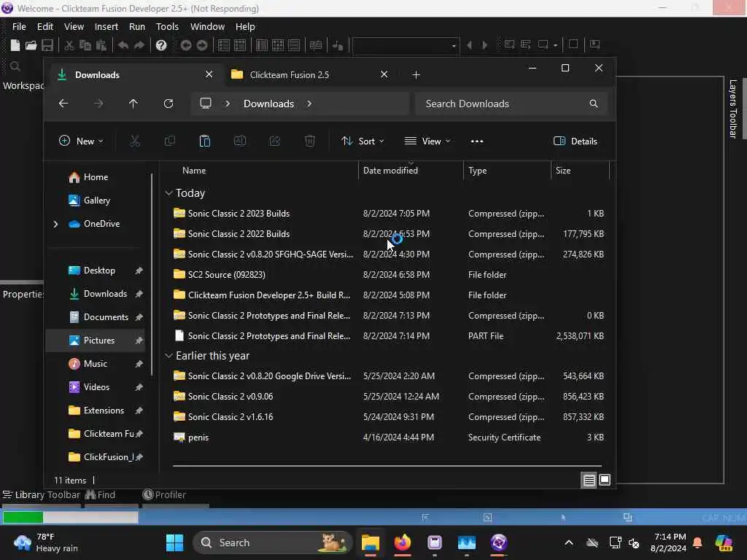Click the Paste clipboard icon in File Explorer
Screen dimensions: 747x560
pos(205,141)
